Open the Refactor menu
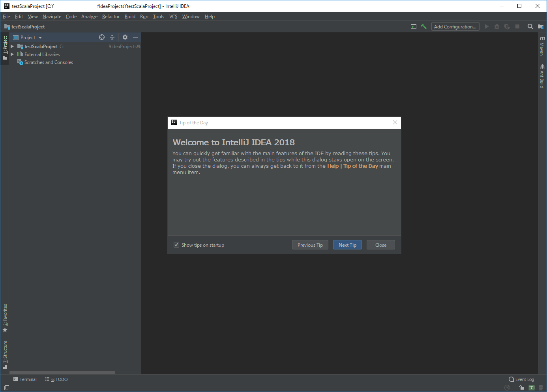547x392 pixels. (111, 17)
